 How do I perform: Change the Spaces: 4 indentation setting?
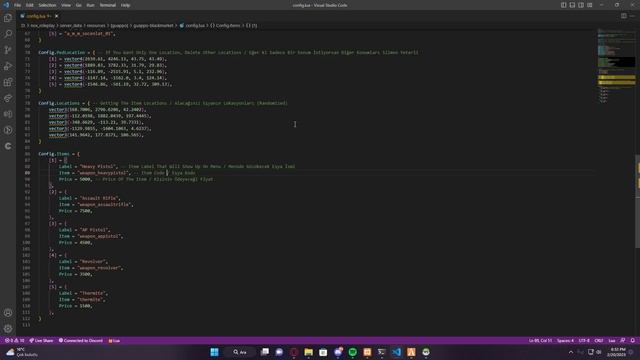click(x=565, y=340)
